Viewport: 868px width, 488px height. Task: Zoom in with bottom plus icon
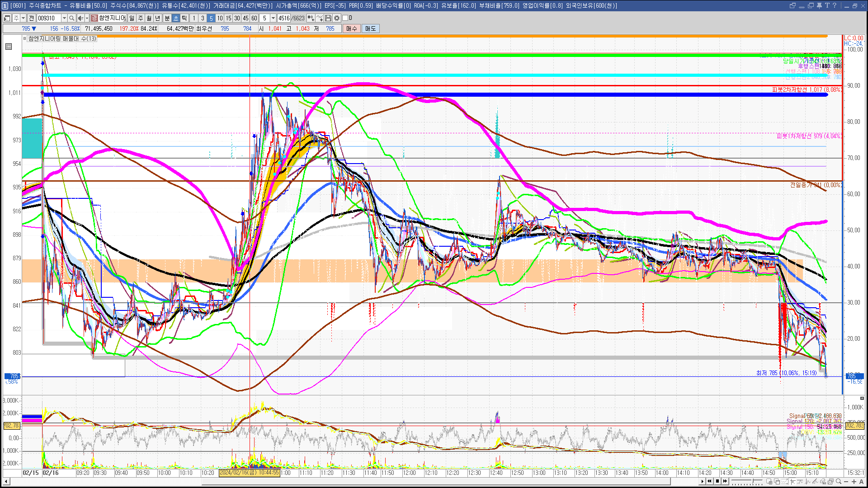[854, 481]
